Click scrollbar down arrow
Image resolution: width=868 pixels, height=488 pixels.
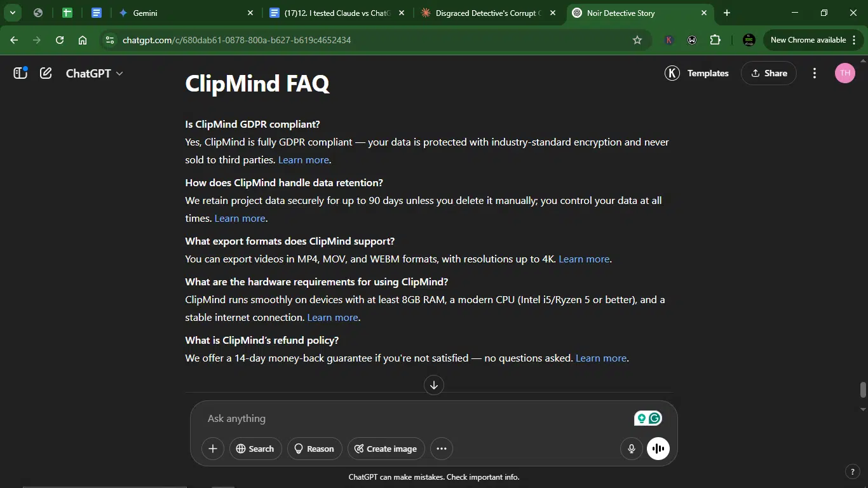tap(863, 410)
